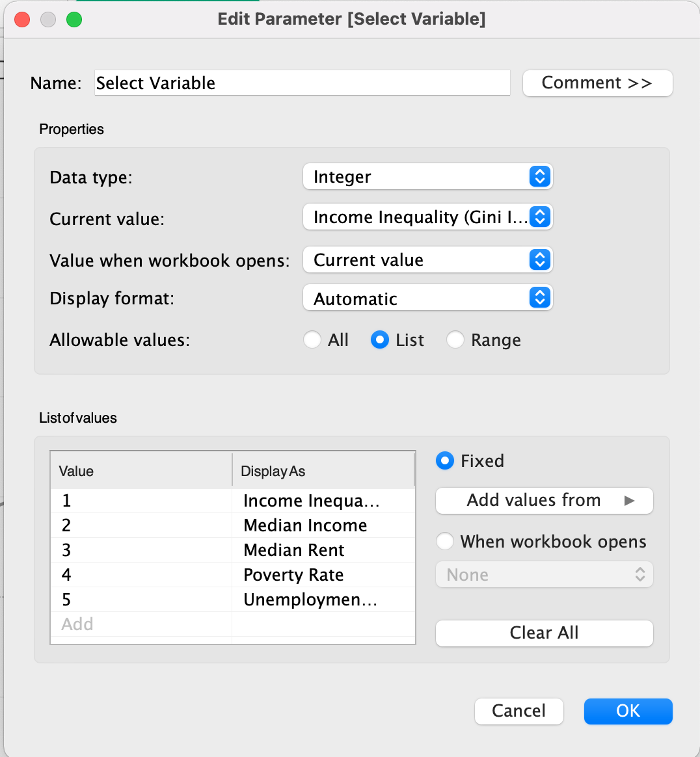Click the empty Add row

(x=141, y=624)
